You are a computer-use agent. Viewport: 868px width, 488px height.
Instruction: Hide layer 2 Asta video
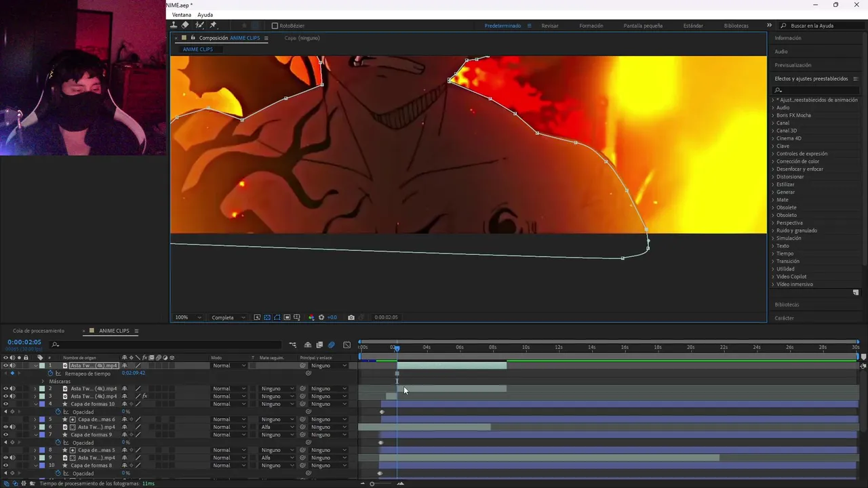coord(5,388)
